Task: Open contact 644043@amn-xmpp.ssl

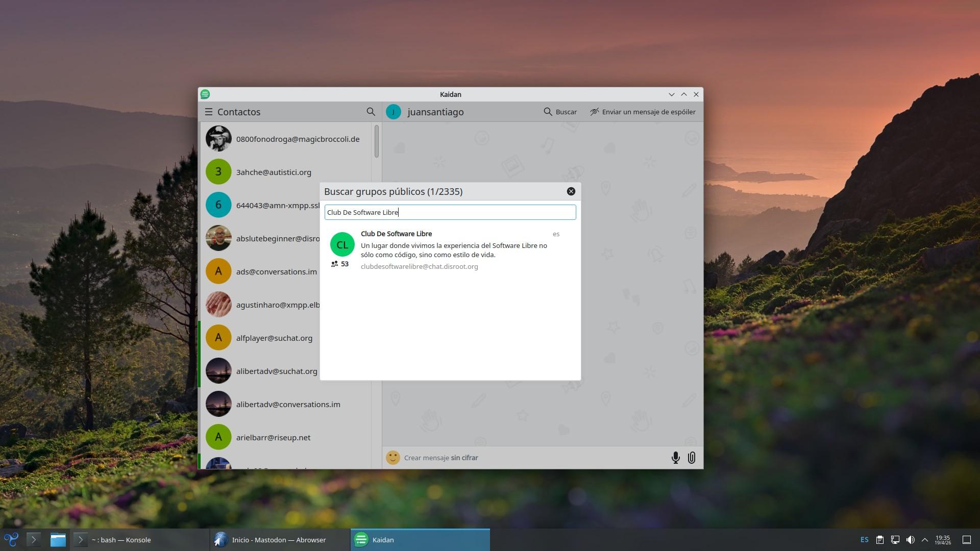Action: (260, 205)
